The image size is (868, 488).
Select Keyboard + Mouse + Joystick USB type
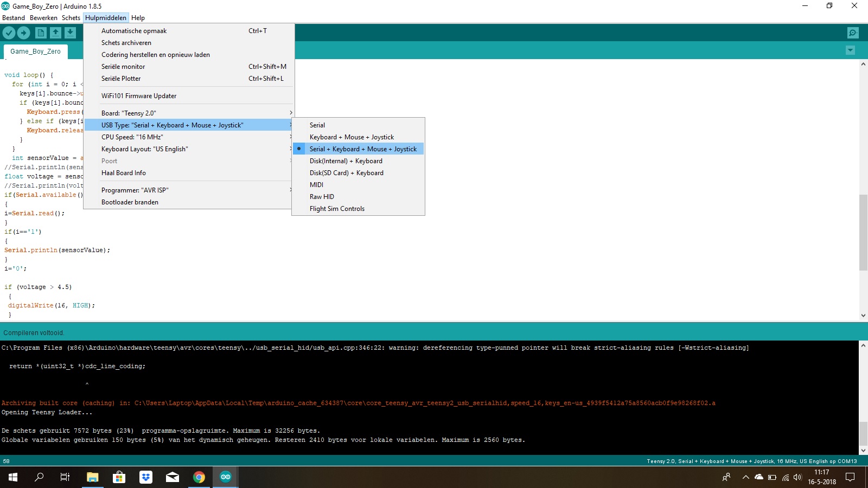pos(358,137)
